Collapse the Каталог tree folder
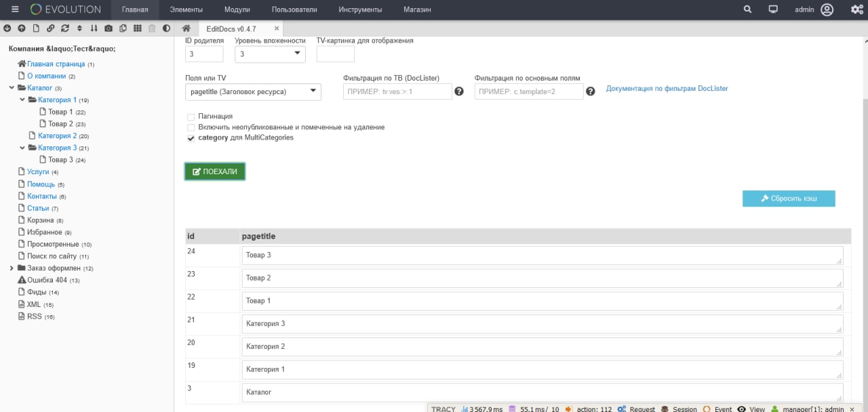The image size is (868, 412). click(12, 88)
